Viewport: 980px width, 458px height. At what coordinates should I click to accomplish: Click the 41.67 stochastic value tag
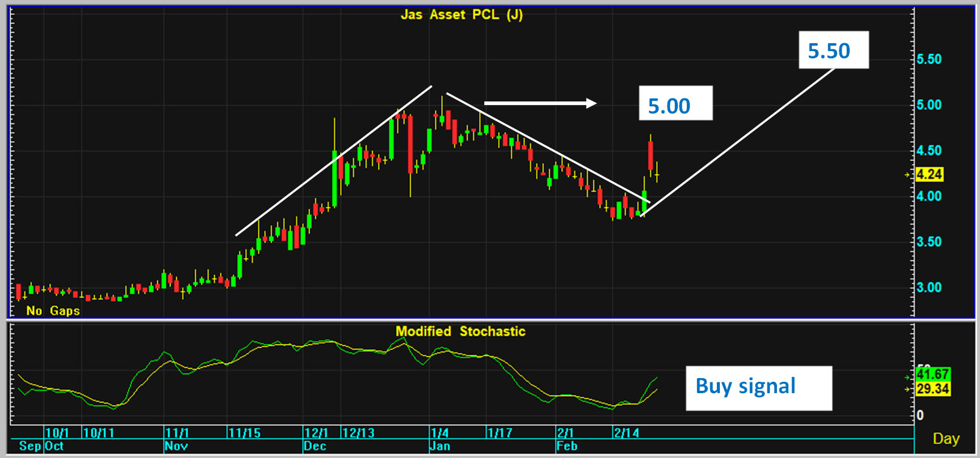[x=933, y=375]
